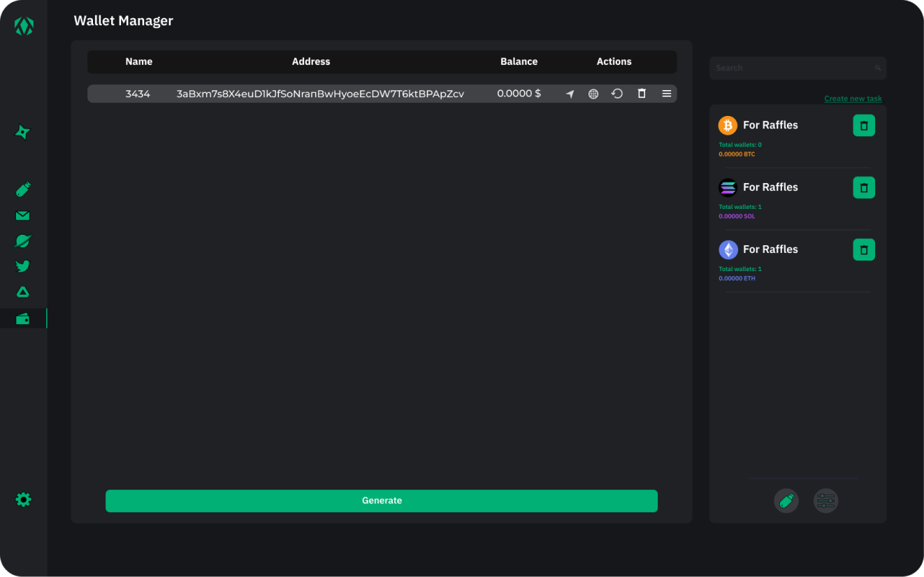Open Settings via the sidebar gear icon
Image resolution: width=924 pixels, height=577 pixels.
tap(23, 499)
